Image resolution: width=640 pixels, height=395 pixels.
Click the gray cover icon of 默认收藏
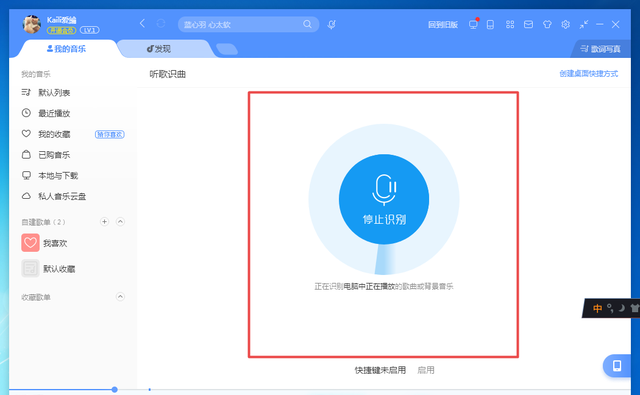click(30, 269)
